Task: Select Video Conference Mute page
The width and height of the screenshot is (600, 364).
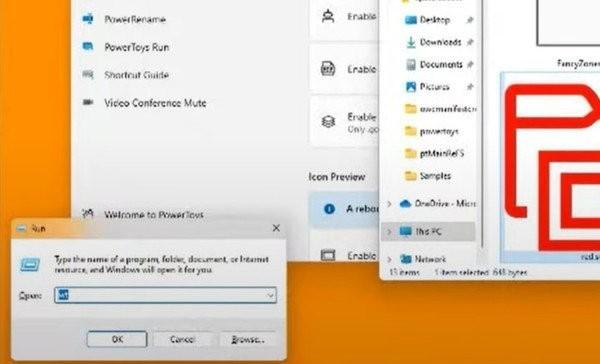Action: pyautogui.click(x=155, y=103)
